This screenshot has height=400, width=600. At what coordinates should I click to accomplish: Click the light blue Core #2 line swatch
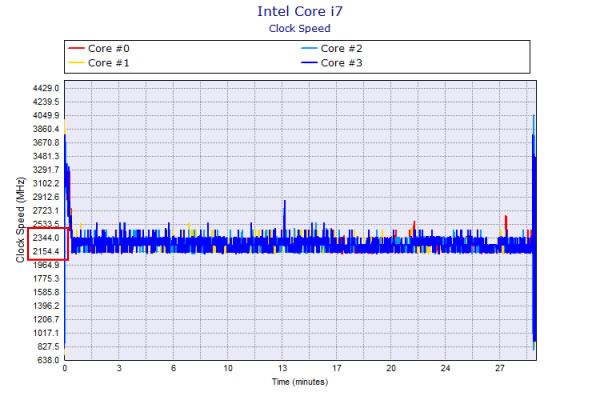point(309,49)
